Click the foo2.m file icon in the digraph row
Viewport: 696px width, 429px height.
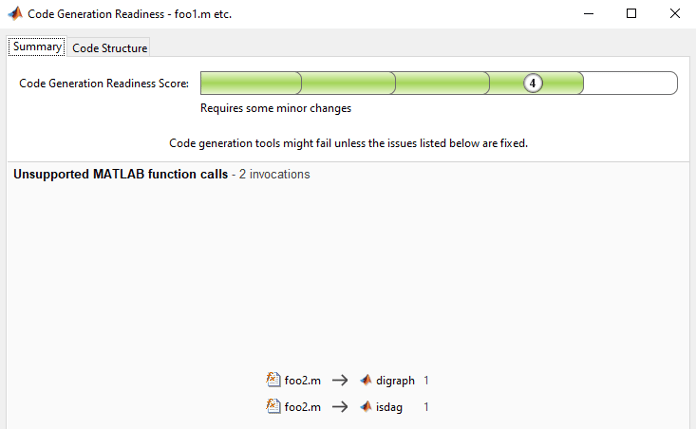(273, 380)
